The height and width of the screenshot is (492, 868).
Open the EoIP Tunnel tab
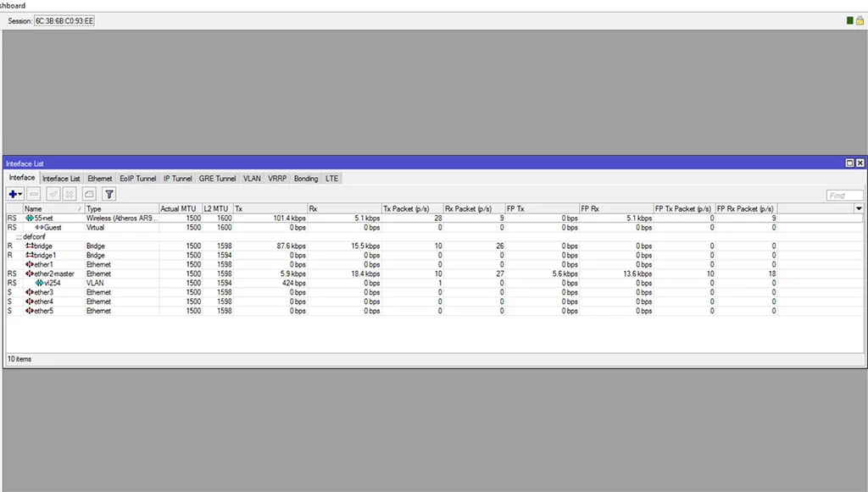138,179
